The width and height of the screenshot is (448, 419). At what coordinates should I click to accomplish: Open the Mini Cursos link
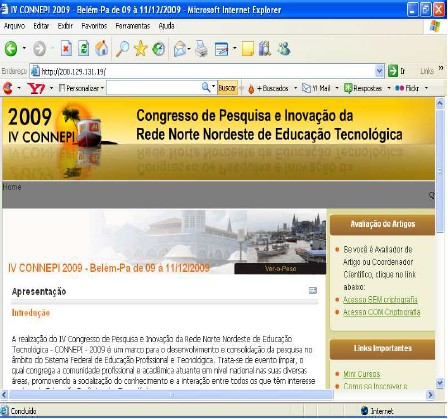(362, 374)
